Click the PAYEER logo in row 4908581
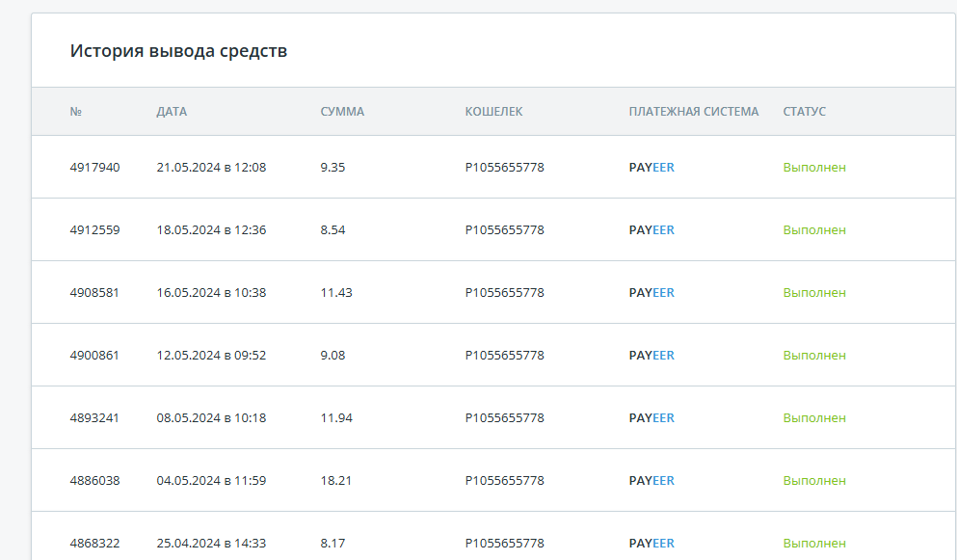957x560 pixels. click(x=651, y=292)
